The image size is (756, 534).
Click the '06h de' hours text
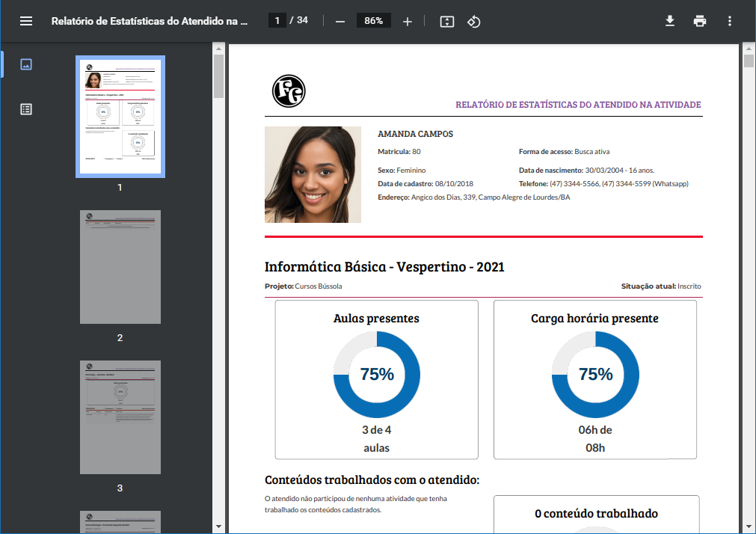[595, 430]
